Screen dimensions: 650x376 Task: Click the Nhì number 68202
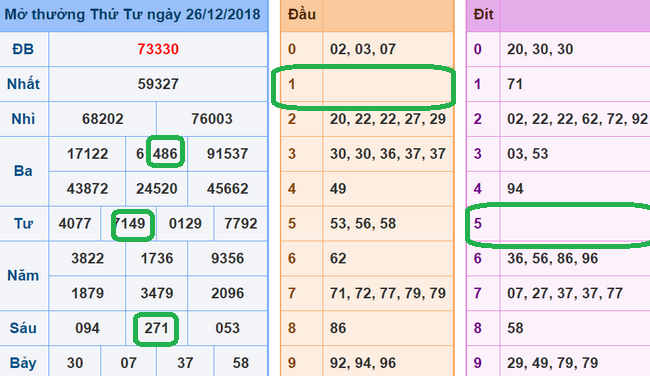pyautogui.click(x=103, y=119)
